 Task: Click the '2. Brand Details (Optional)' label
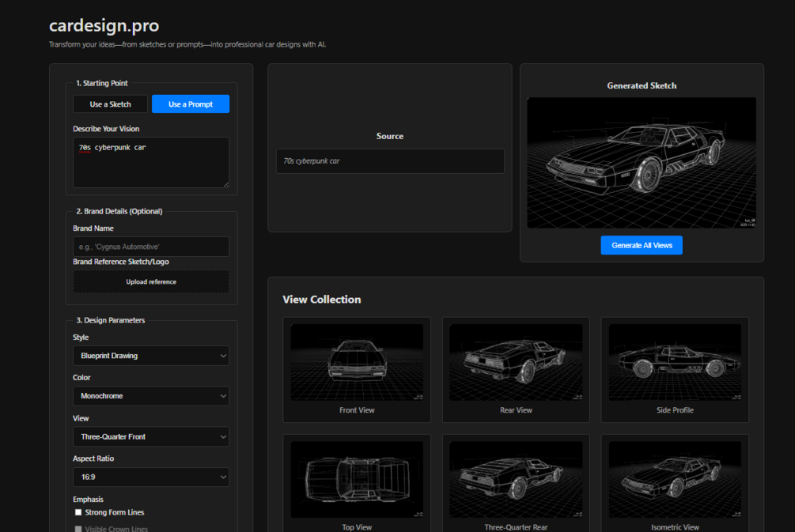[x=119, y=211]
